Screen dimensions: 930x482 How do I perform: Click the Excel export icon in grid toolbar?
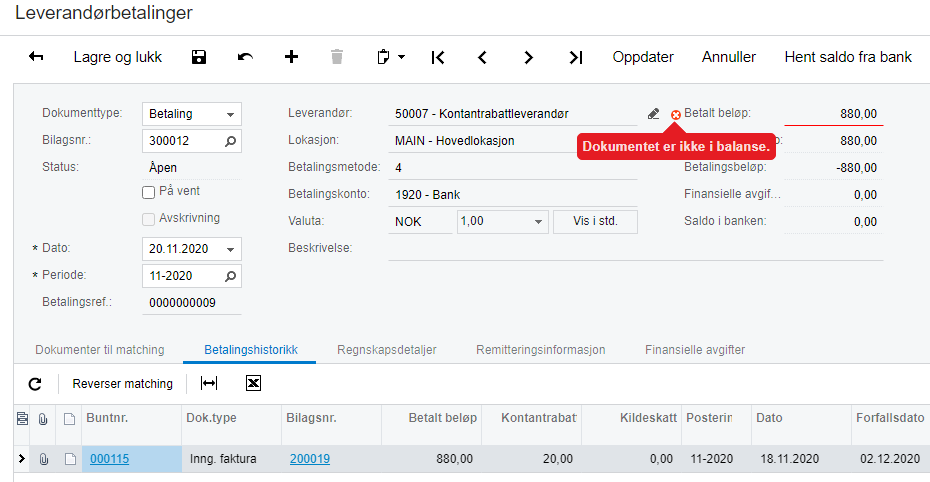[253, 384]
